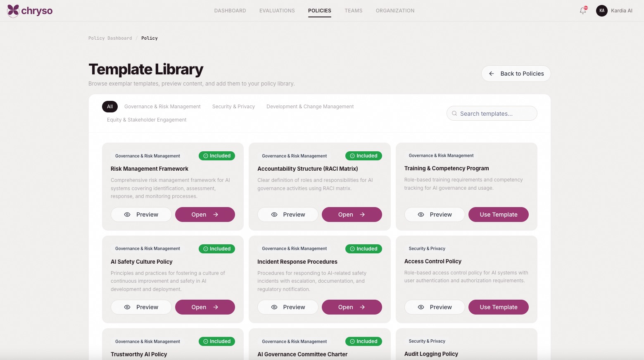Switch to the Evaluations nav tab

[x=277, y=11]
